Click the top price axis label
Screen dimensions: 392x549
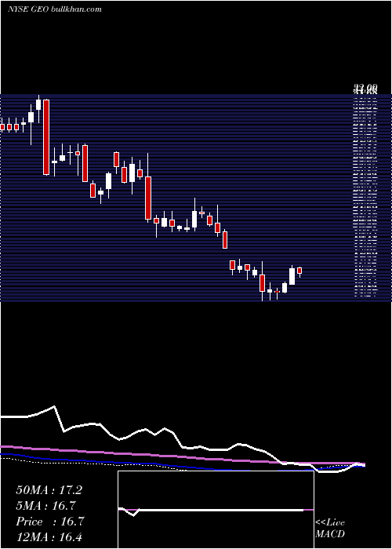[x=365, y=89]
